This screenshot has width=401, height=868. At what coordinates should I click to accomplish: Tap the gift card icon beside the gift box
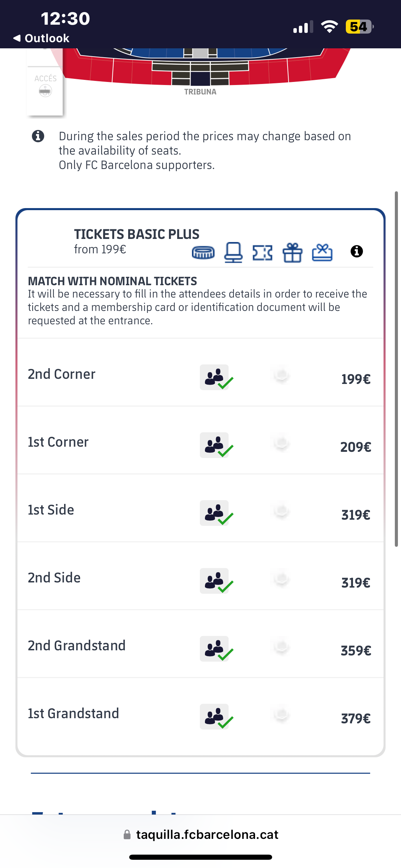pos(322,253)
